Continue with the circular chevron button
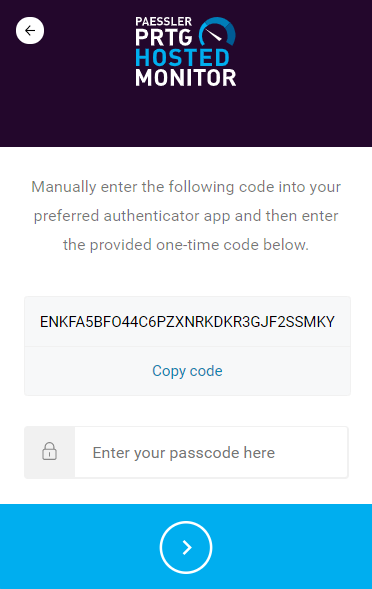372x589 pixels. point(186,547)
